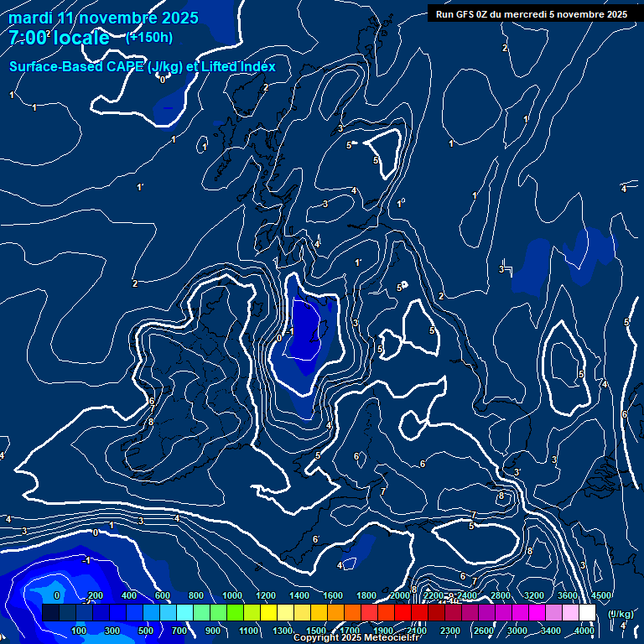Click the Run GFS 0Z header label
This screenshot has width=644, height=644.
tap(531, 13)
